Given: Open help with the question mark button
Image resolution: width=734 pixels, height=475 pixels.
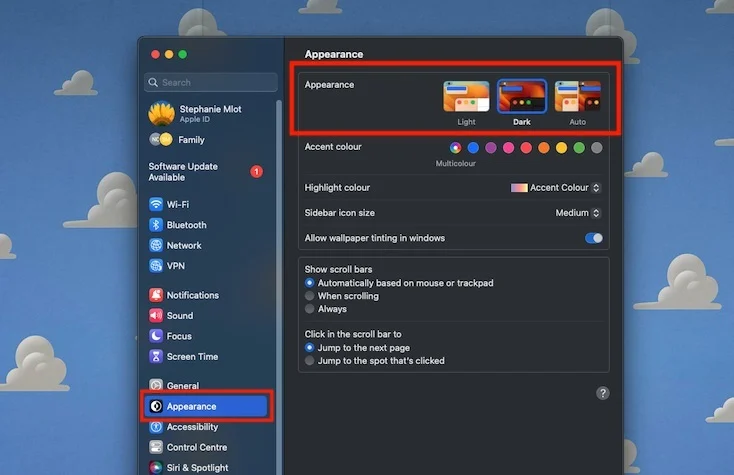Looking at the screenshot, I should (x=603, y=393).
